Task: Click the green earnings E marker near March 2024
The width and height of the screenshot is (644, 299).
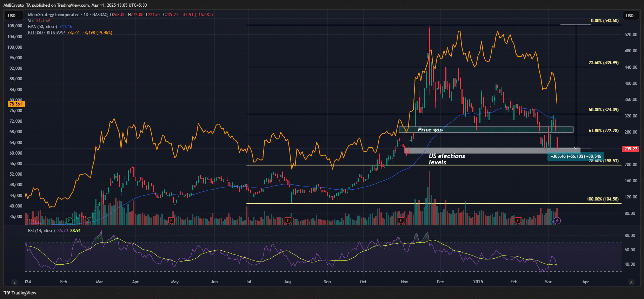Action: (x=69, y=221)
